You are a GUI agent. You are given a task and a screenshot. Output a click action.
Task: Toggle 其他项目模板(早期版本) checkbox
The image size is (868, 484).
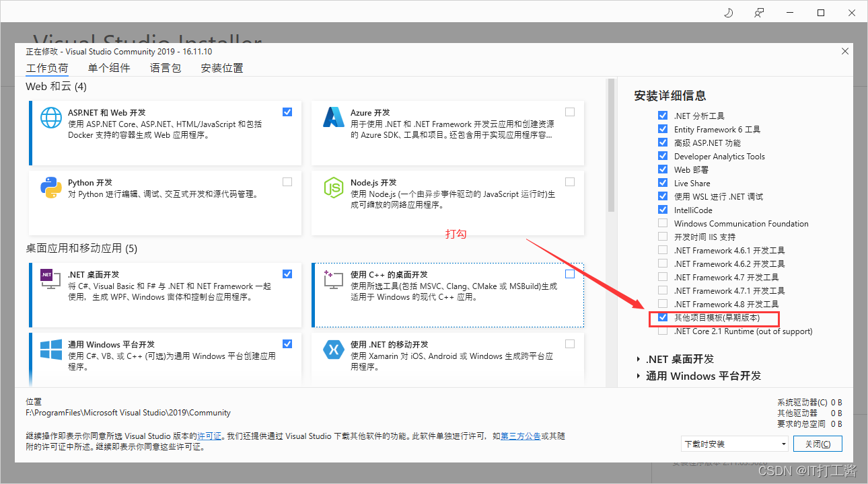(663, 317)
